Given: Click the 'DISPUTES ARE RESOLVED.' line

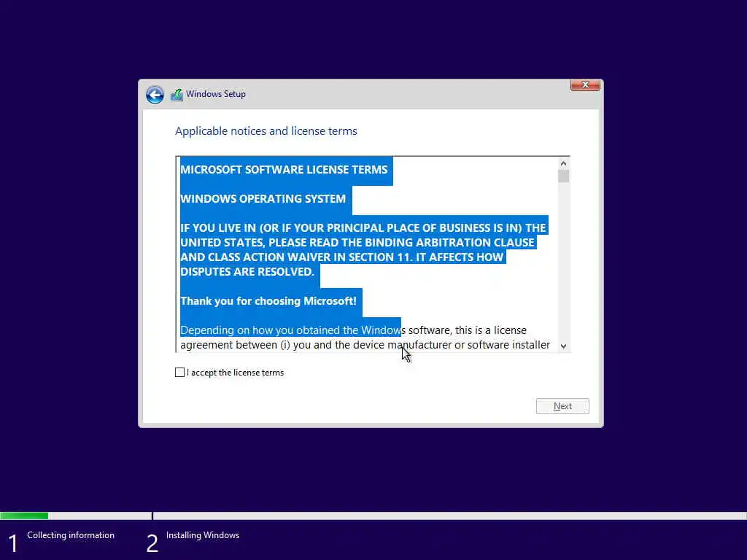Looking at the screenshot, I should click(x=247, y=272).
